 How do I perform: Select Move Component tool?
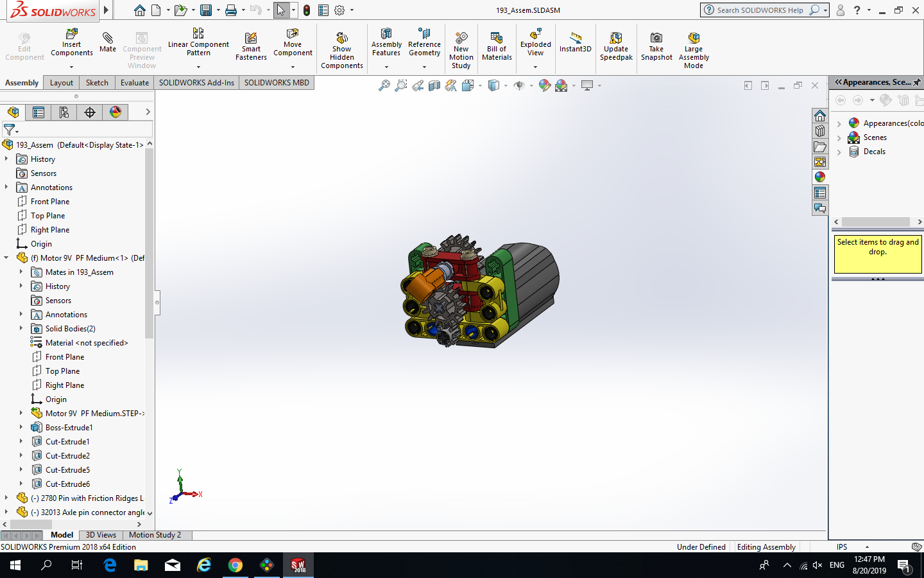pyautogui.click(x=293, y=42)
